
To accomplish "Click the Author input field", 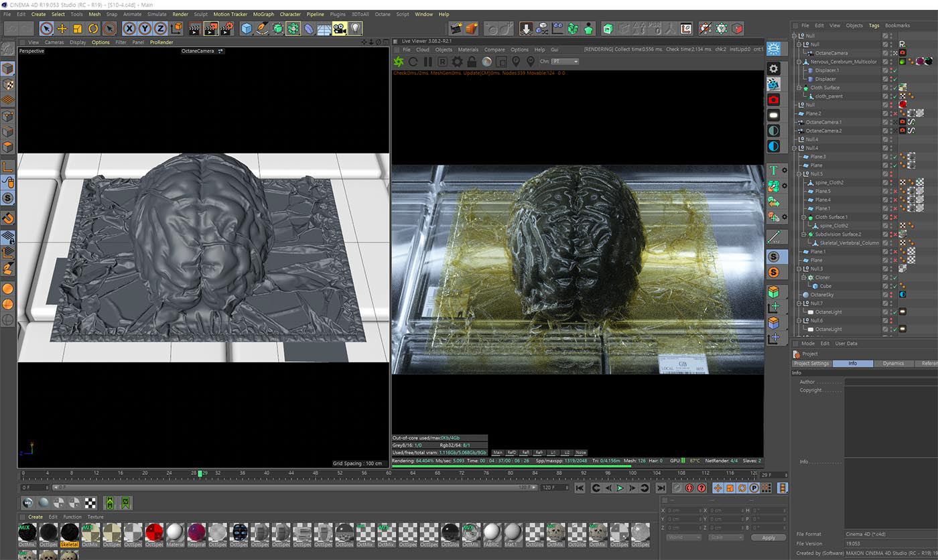I will [x=890, y=382].
